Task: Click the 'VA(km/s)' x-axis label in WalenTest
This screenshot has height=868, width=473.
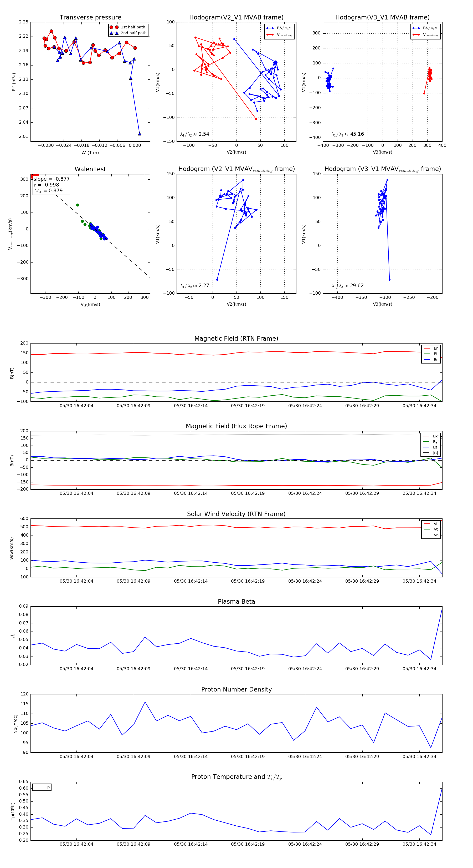Action: point(90,305)
